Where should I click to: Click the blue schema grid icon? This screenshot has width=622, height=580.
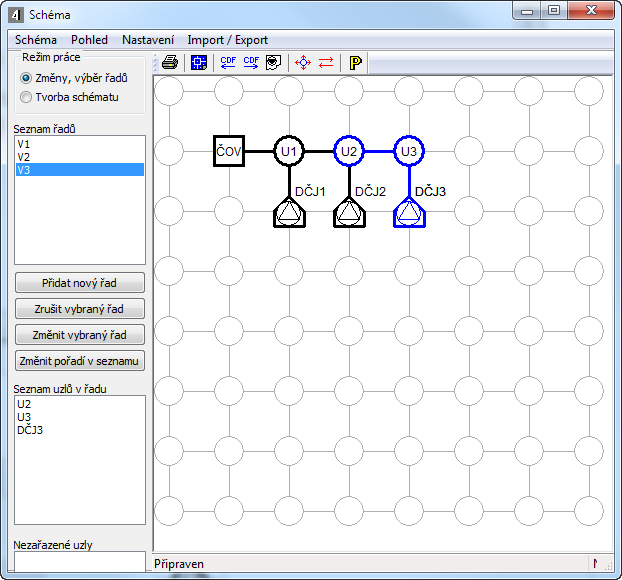pyautogui.click(x=199, y=63)
